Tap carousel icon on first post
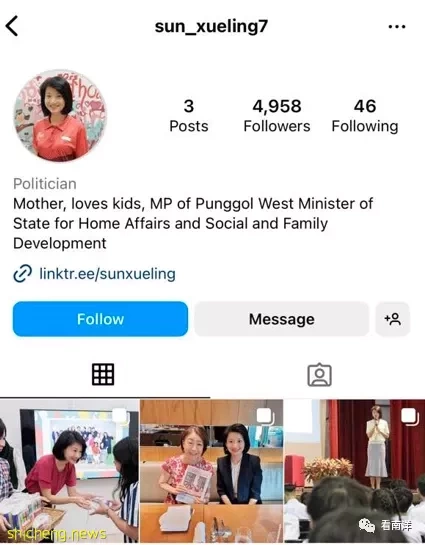The image size is (425, 545). coord(120,416)
